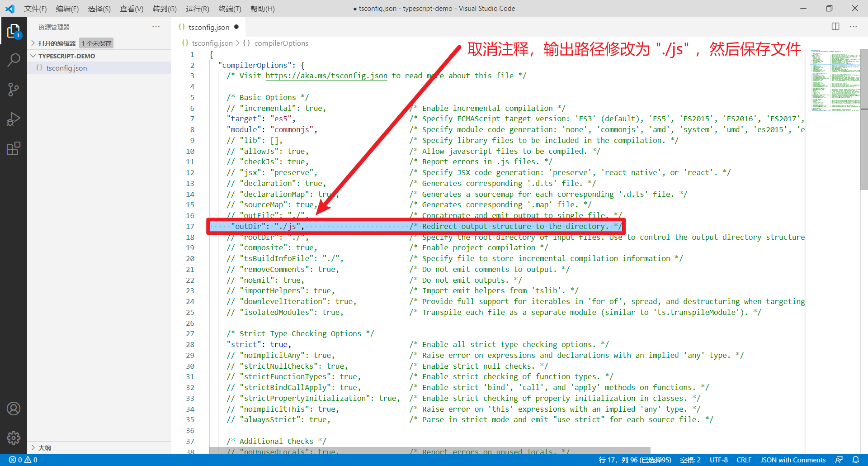Split the editor to the right
Screen dimensions: 868x466
(835, 27)
